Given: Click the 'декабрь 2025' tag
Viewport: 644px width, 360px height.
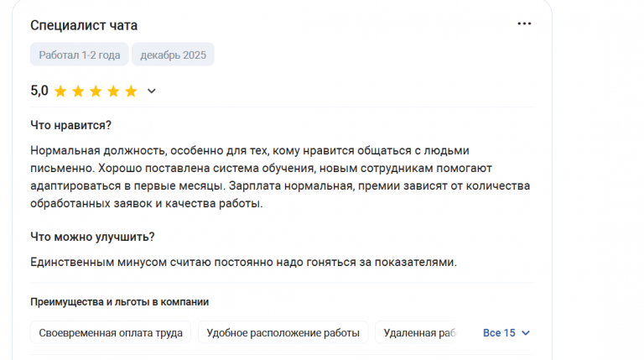Looking at the screenshot, I should (x=174, y=55).
